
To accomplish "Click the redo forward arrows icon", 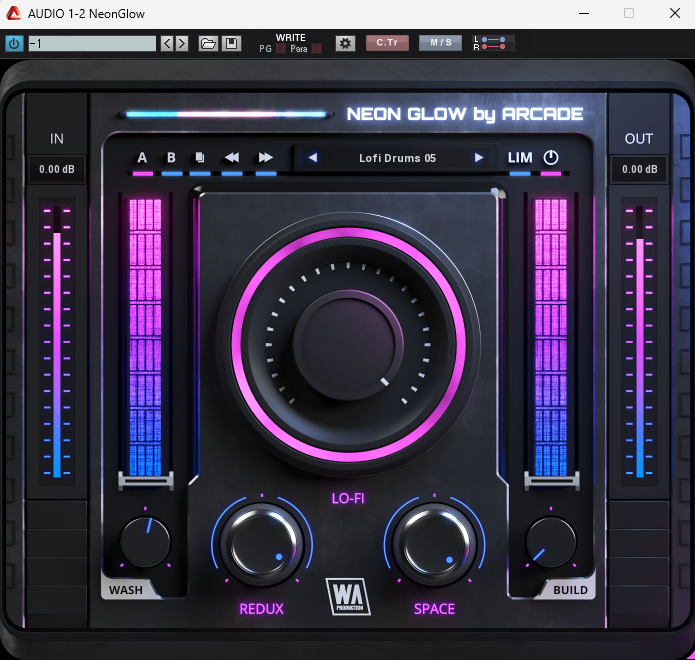I will coord(266,158).
